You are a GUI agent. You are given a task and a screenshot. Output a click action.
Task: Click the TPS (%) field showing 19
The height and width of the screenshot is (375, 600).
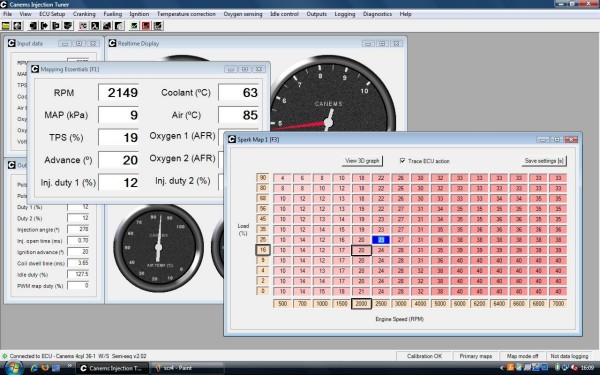coord(119,137)
